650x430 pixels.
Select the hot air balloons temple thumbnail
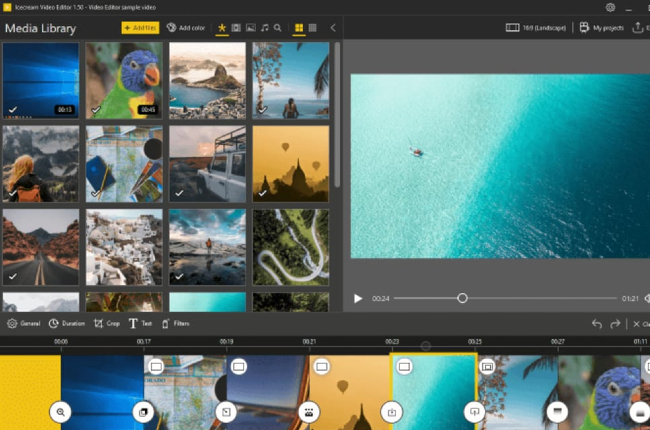tap(291, 164)
